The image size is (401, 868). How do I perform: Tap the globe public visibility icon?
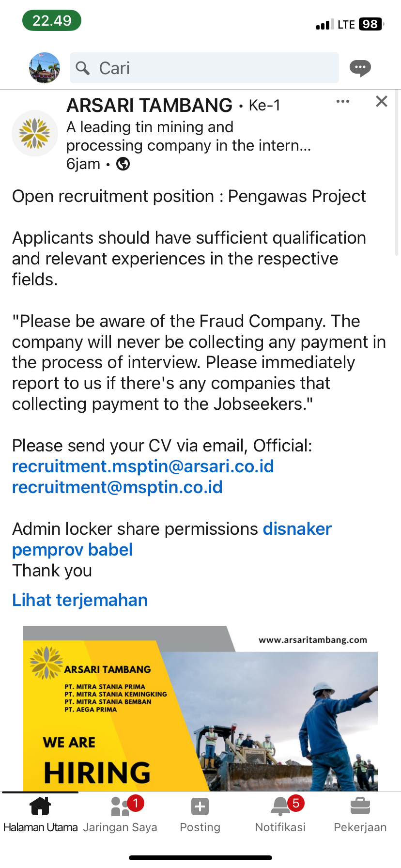[x=123, y=164]
